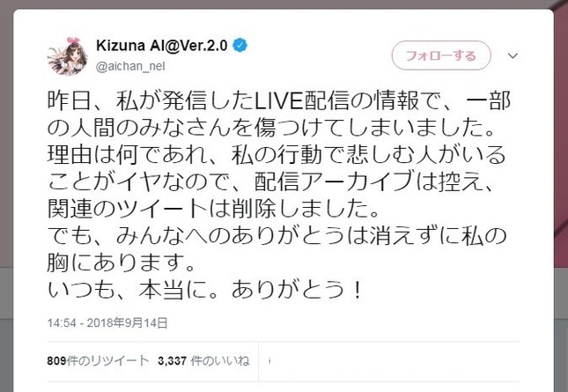Click the line 関連のツイートは削除しました。

click(214, 210)
